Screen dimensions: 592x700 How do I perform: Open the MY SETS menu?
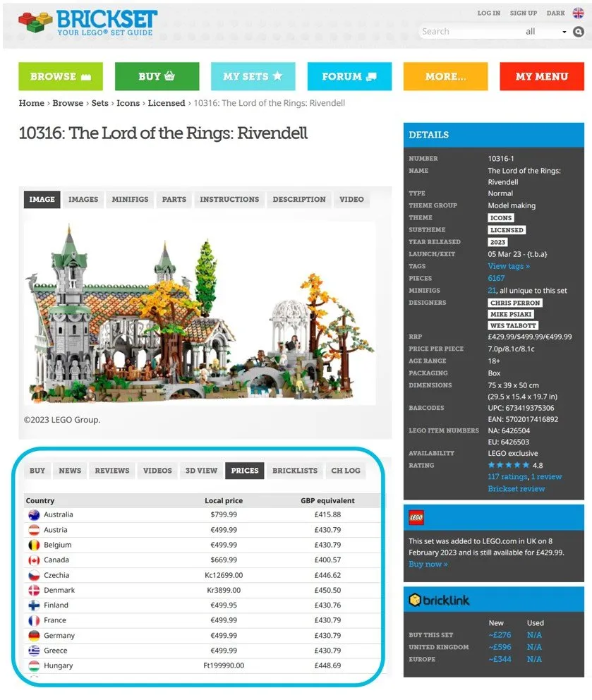[253, 76]
